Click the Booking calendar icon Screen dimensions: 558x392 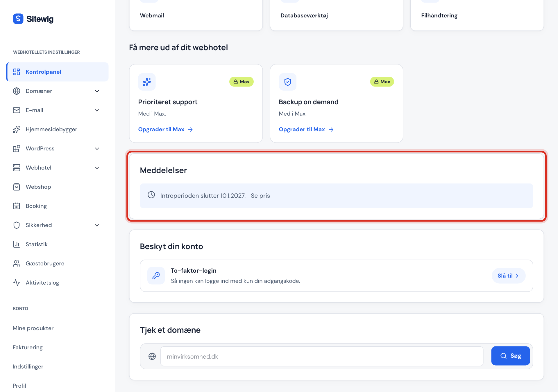pyautogui.click(x=17, y=206)
